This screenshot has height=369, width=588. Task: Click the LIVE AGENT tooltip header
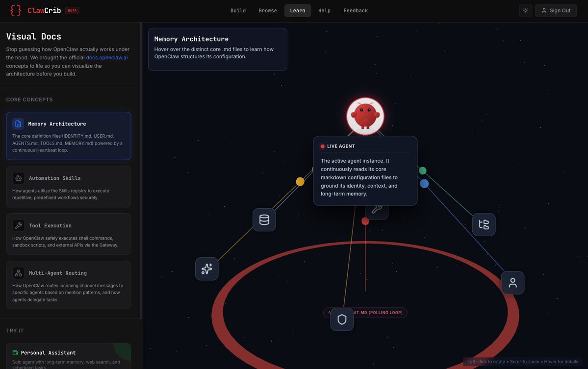[x=341, y=146]
